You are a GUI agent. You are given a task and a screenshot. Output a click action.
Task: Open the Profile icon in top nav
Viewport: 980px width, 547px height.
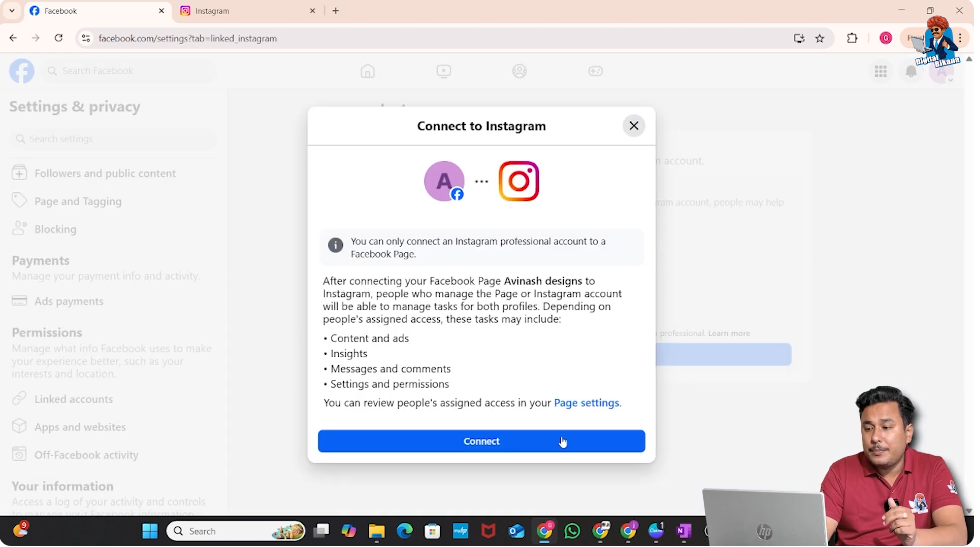click(519, 71)
